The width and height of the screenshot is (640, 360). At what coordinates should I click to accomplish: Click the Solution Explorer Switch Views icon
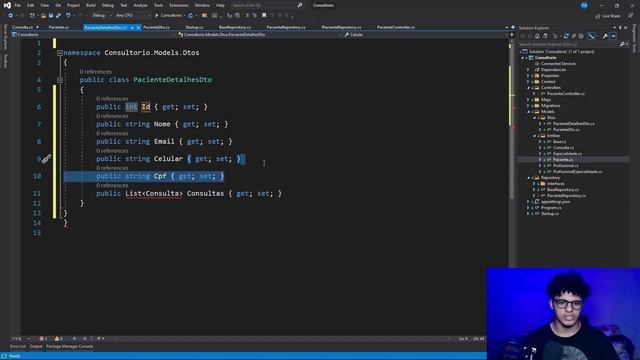tap(545, 36)
